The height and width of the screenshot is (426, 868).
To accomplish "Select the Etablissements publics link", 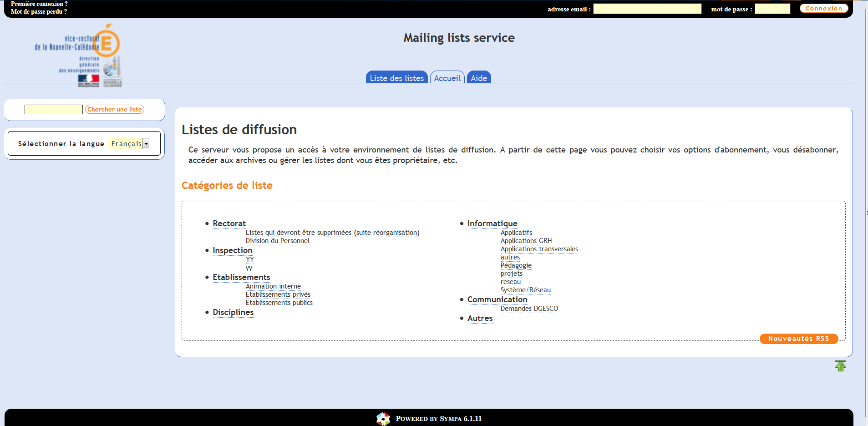I will (x=279, y=303).
